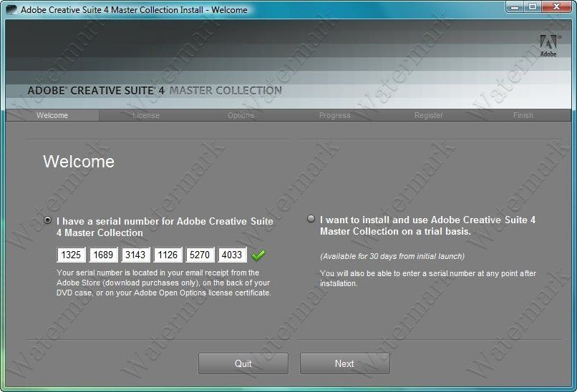This screenshot has height=392, width=577.
Task: Select the serial number radio button
Action: (x=47, y=220)
